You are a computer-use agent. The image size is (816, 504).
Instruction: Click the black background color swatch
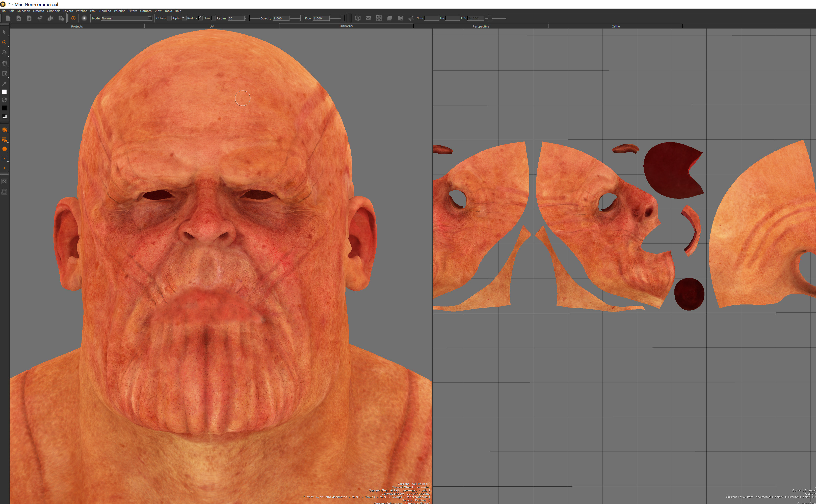coord(4,108)
